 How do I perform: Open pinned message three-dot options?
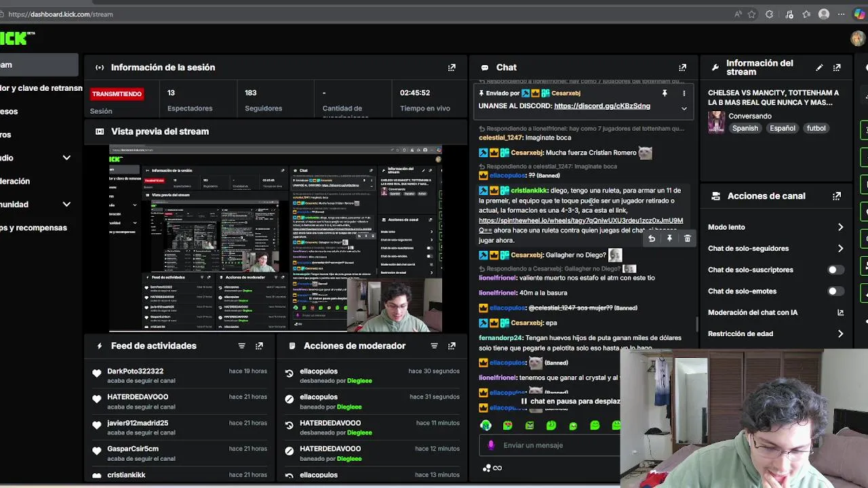click(684, 94)
